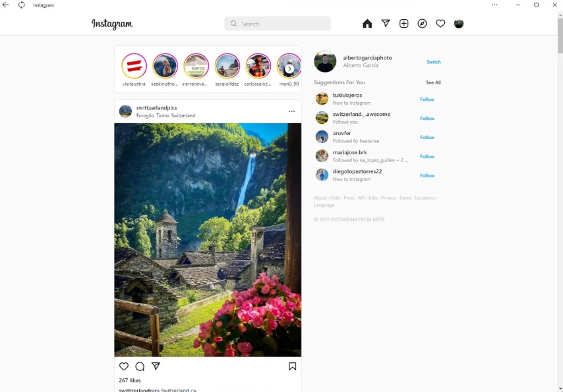Create new post with plus icon
The image size is (563, 392).
[x=404, y=24]
